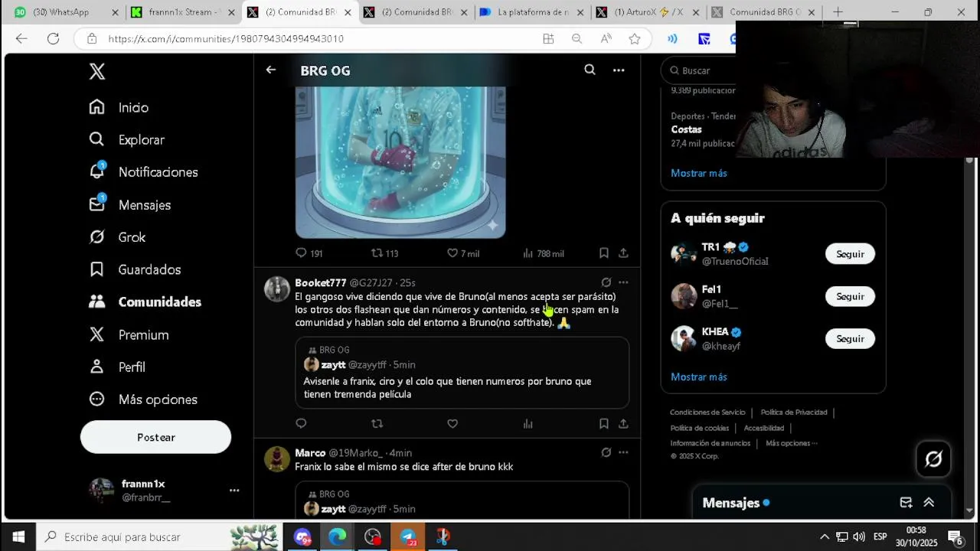The image size is (980, 551).
Task: Click Mostrar más under trends
Action: tap(699, 173)
